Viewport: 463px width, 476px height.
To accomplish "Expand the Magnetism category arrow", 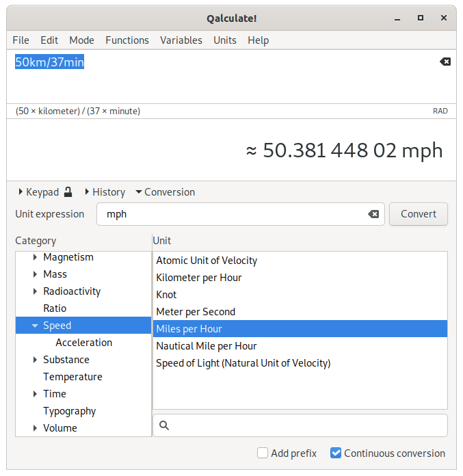I will [35, 257].
